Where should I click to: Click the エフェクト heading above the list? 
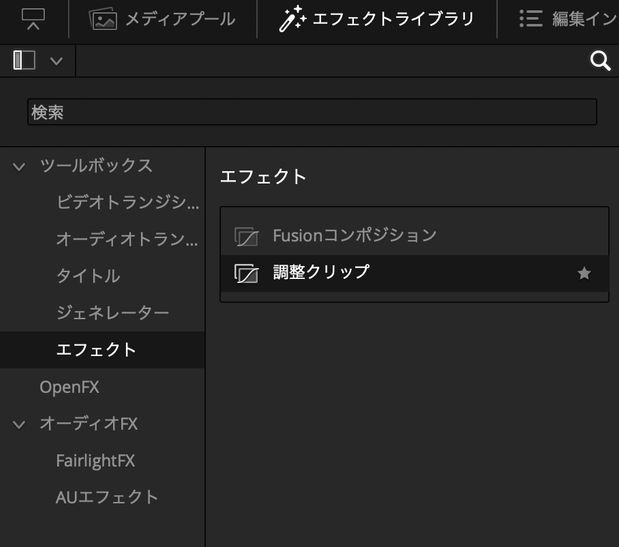click(x=263, y=176)
